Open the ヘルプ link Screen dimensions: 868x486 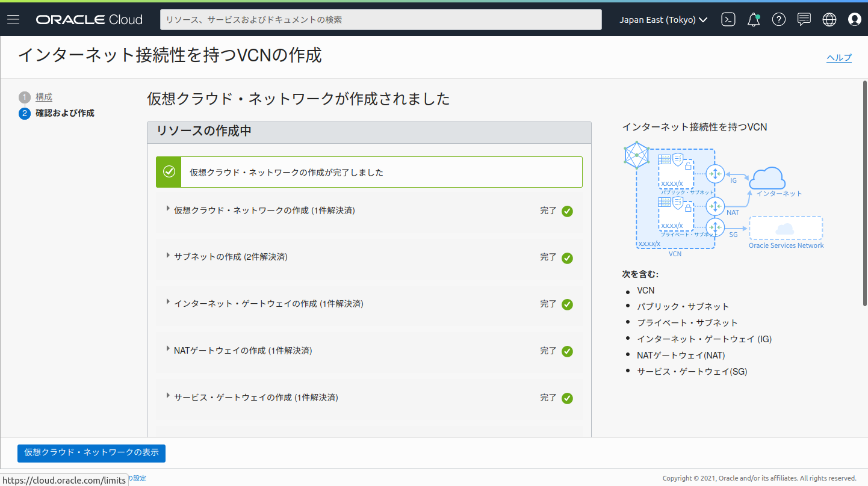click(x=839, y=58)
